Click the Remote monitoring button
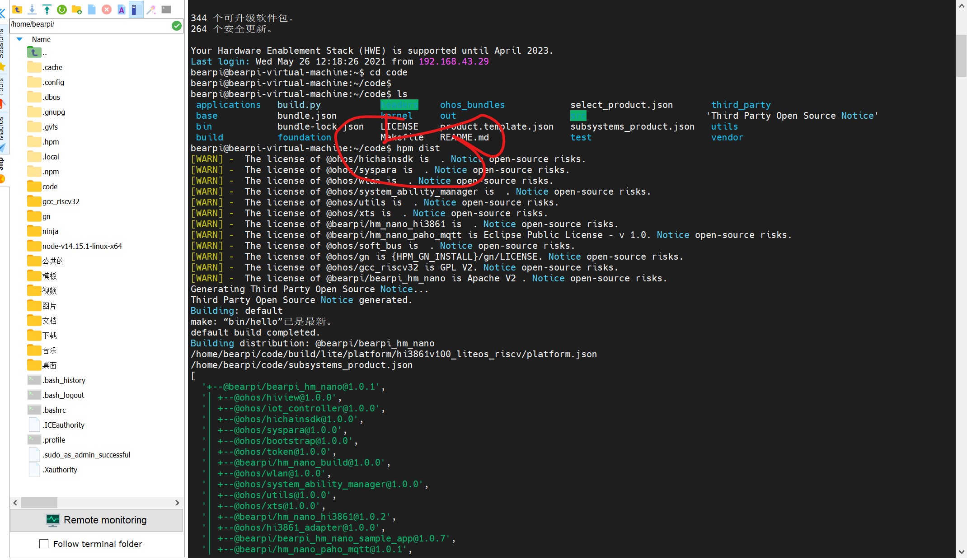 (96, 520)
